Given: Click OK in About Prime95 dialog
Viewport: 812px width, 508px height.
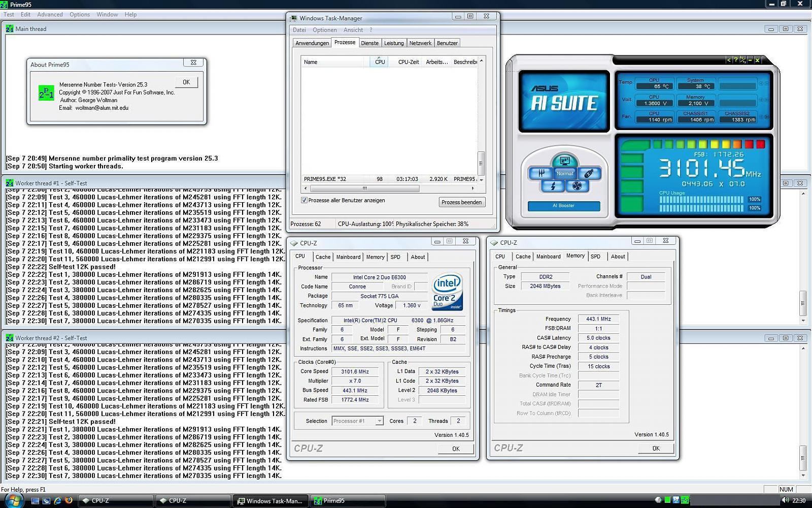Looking at the screenshot, I should coord(186,82).
